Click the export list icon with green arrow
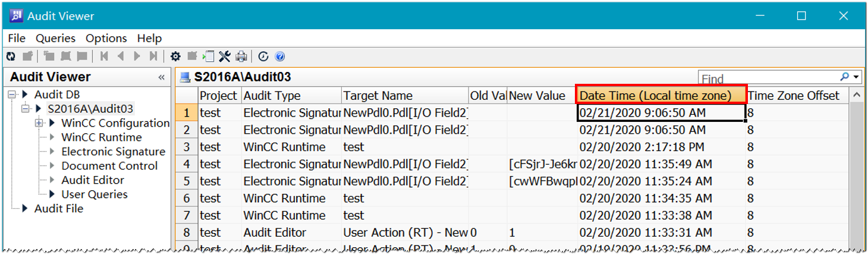 coord(208,56)
